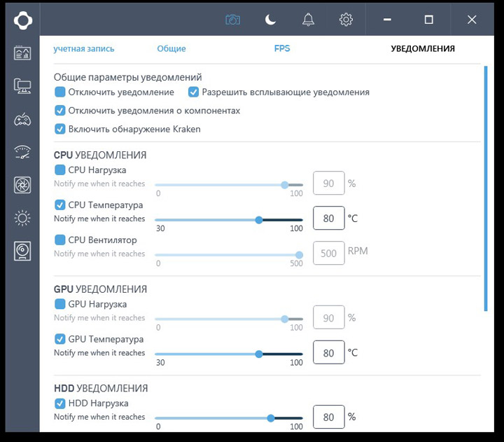
Task: Open the dashboard panel in sidebar
Action: click(22, 53)
